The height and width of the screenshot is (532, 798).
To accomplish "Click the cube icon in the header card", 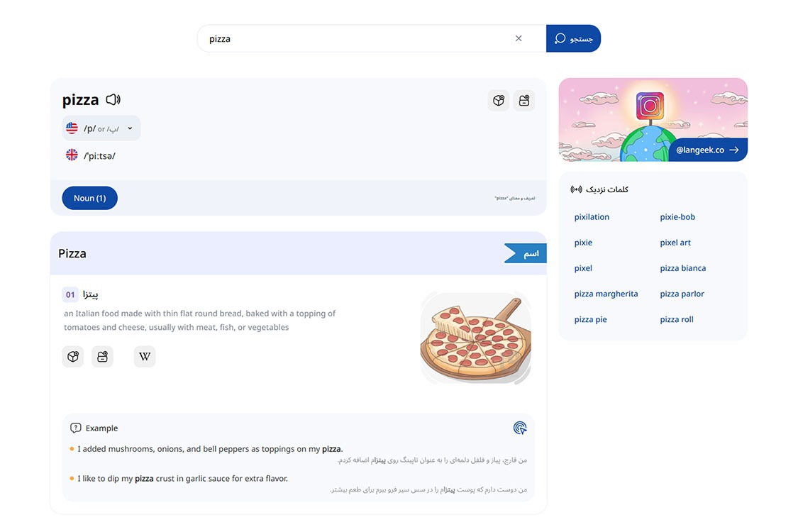I will pos(499,101).
